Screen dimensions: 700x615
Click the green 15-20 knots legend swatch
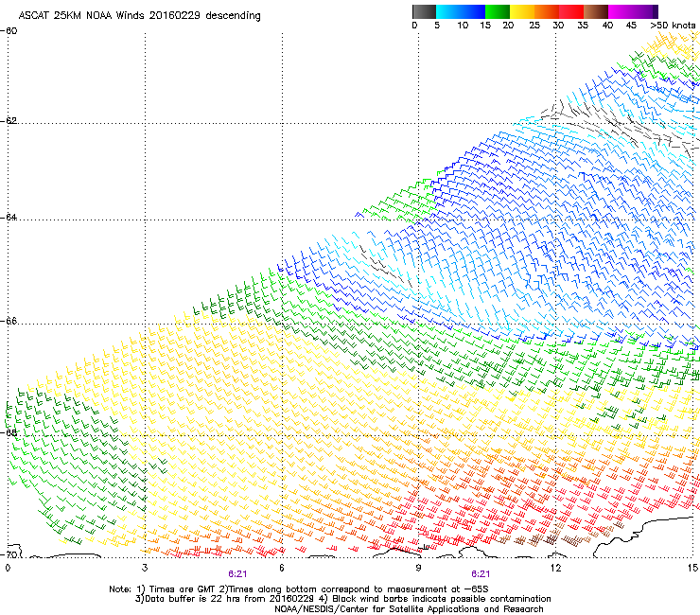(x=498, y=11)
